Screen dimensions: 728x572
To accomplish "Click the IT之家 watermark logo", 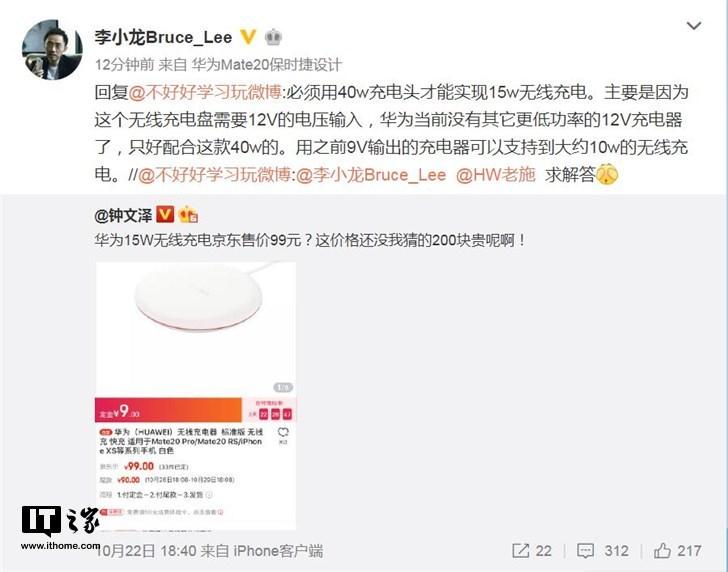I will [60, 528].
